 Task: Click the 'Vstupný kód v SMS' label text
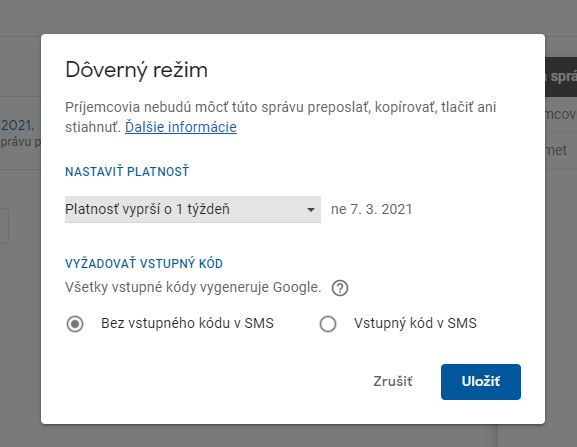[415, 323]
